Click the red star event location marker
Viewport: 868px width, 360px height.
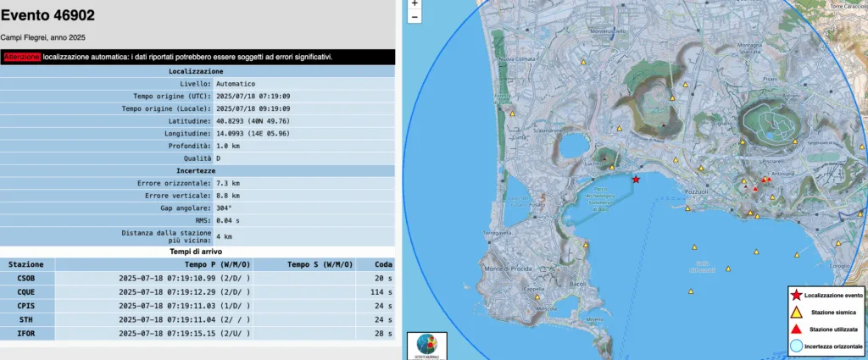pos(636,179)
